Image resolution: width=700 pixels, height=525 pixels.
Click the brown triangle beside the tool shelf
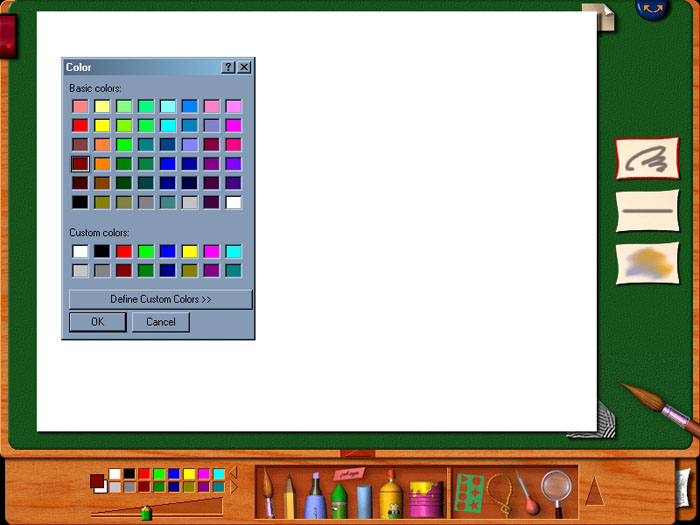(594, 492)
